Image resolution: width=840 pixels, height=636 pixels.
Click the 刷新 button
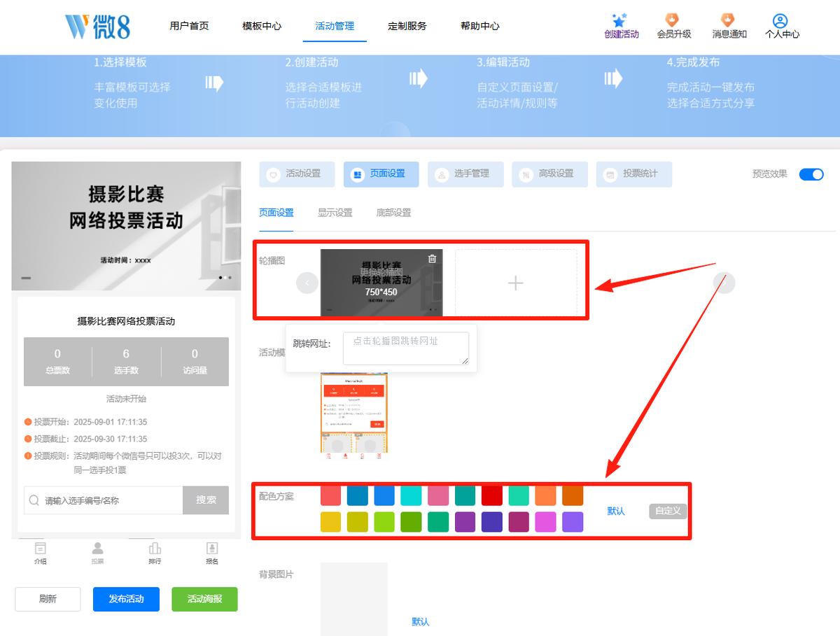[x=48, y=599]
